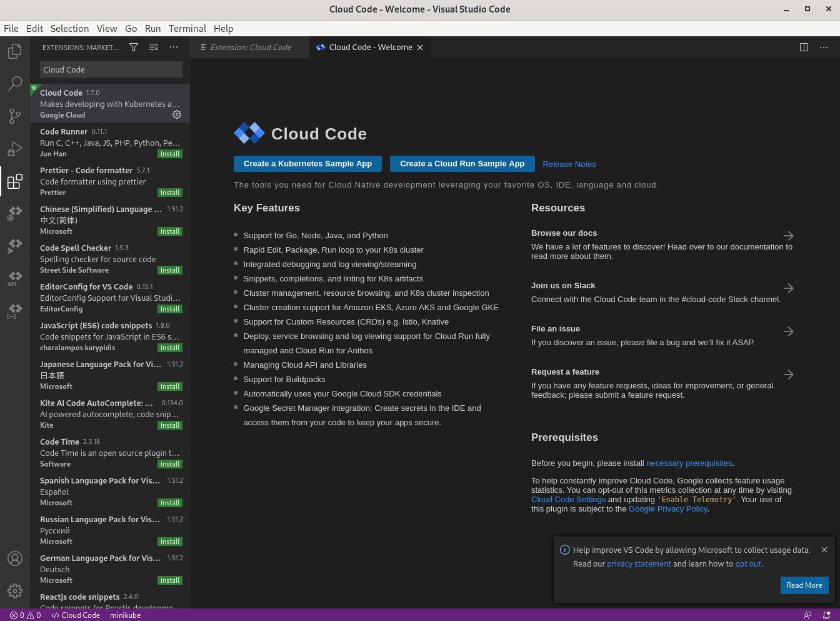
Task: Open the File menu
Action: [x=11, y=29]
